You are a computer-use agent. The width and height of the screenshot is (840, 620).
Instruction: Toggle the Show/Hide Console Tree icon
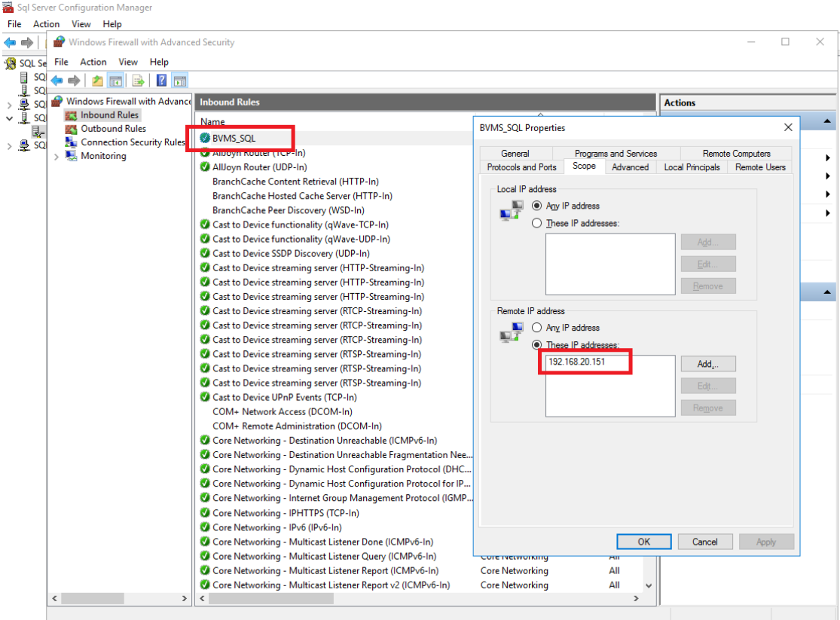point(116,81)
